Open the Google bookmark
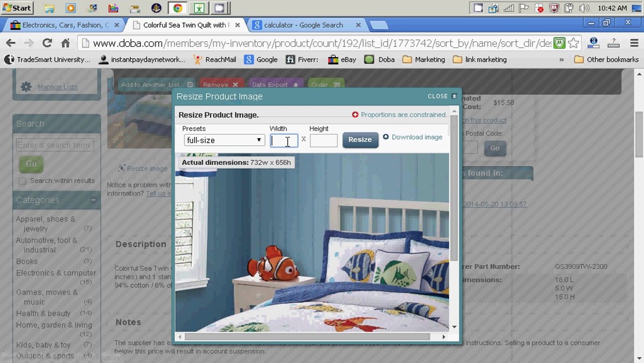Screen dimensions: 644x363 tap(261, 59)
